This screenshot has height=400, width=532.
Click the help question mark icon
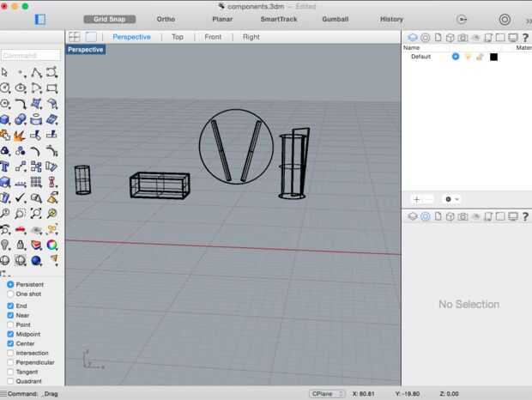pos(524,38)
